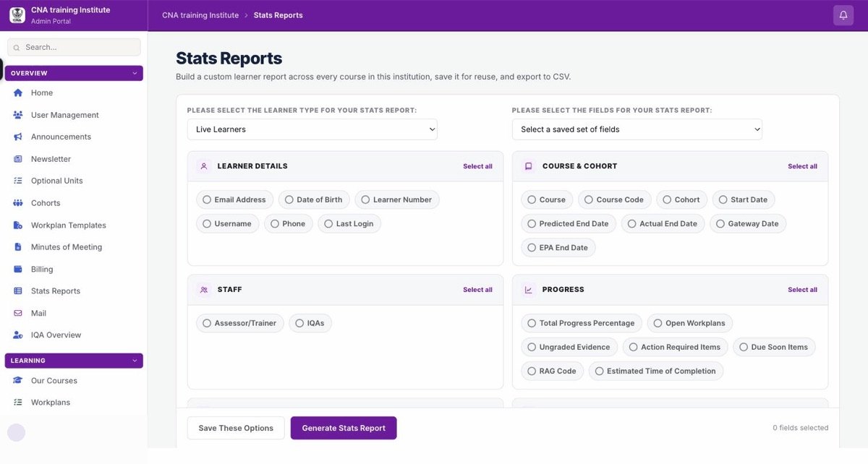Open the Live Learners learner type dropdown

[x=312, y=129]
